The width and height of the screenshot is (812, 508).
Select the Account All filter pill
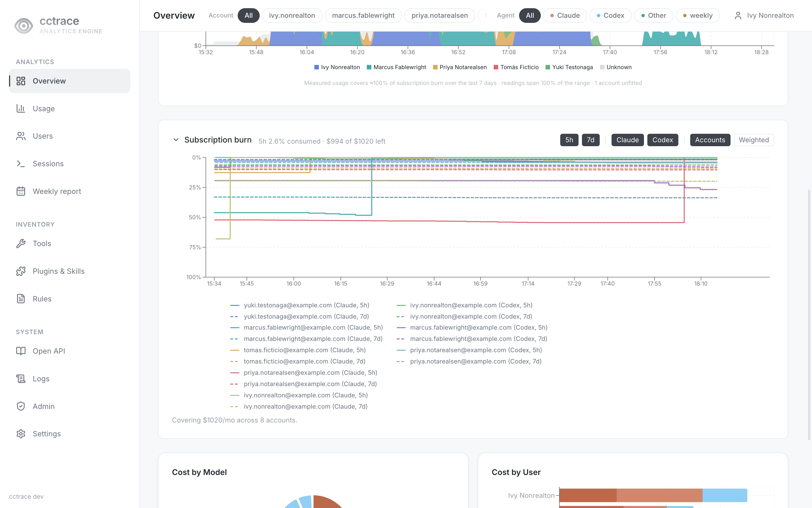coord(249,16)
